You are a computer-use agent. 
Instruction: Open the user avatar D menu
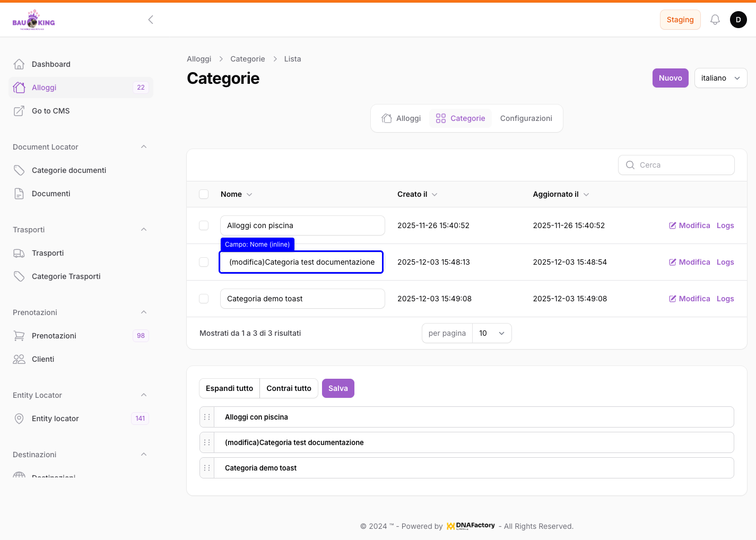738,20
